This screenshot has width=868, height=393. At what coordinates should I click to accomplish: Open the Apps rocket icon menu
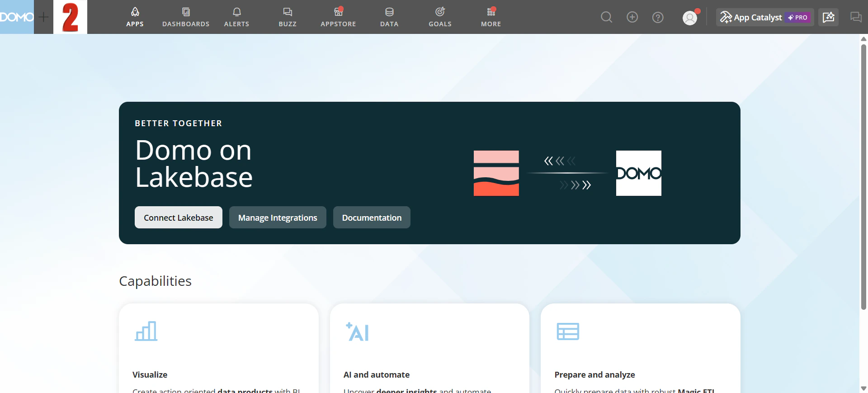point(135,17)
